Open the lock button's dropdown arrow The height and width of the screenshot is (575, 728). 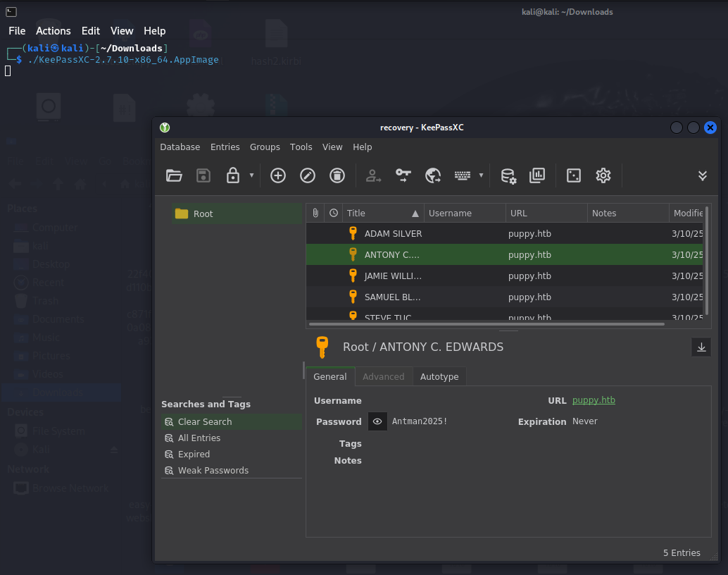251,175
